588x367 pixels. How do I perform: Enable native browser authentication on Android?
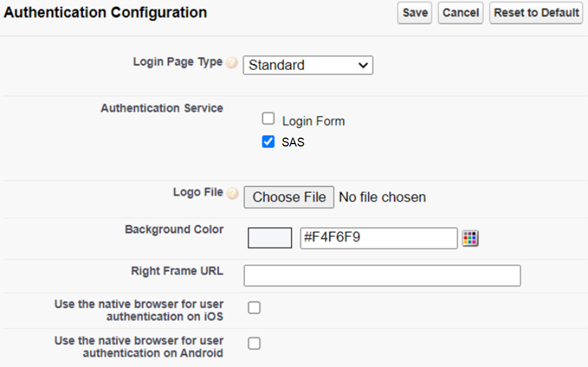tap(254, 343)
